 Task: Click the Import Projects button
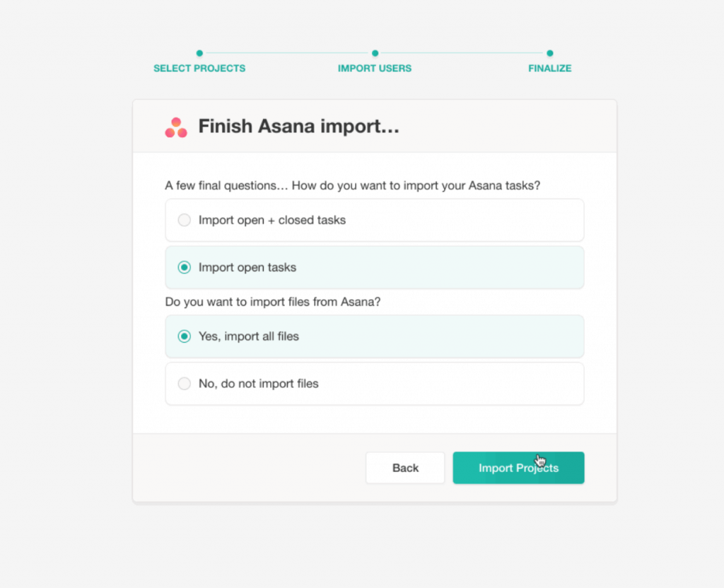518,468
